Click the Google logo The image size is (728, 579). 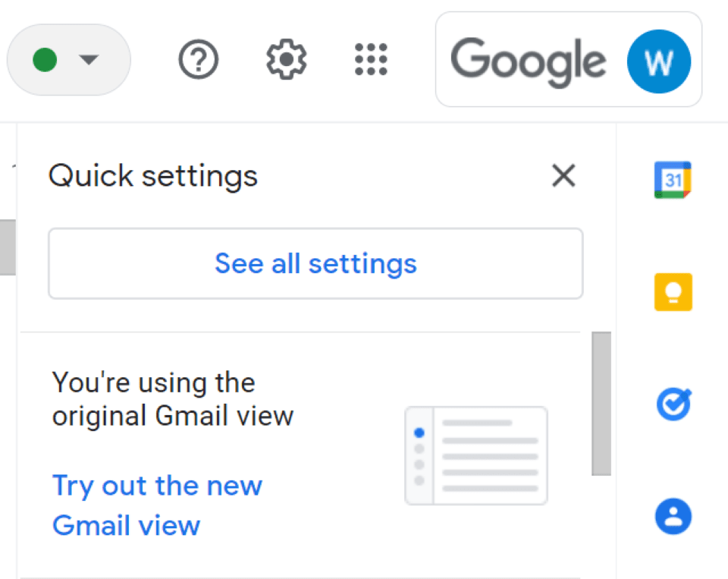click(x=528, y=61)
